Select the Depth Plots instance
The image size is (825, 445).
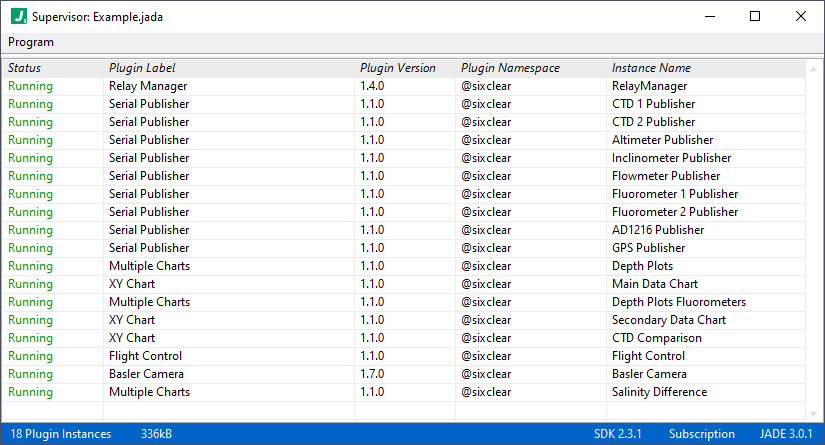pyautogui.click(x=642, y=266)
